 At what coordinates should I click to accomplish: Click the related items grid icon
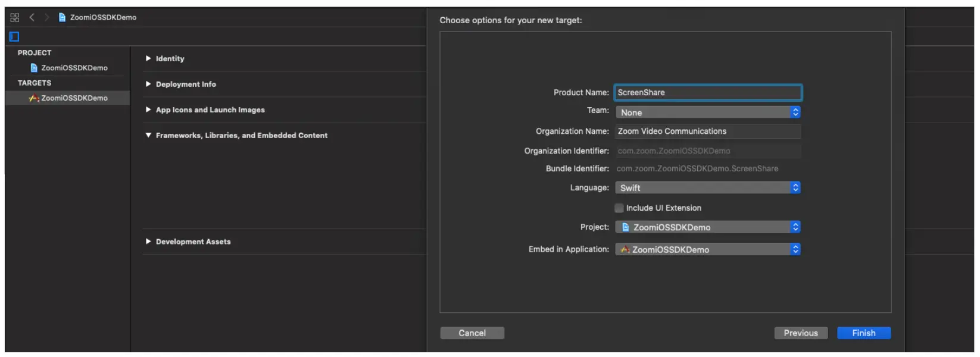point(15,18)
